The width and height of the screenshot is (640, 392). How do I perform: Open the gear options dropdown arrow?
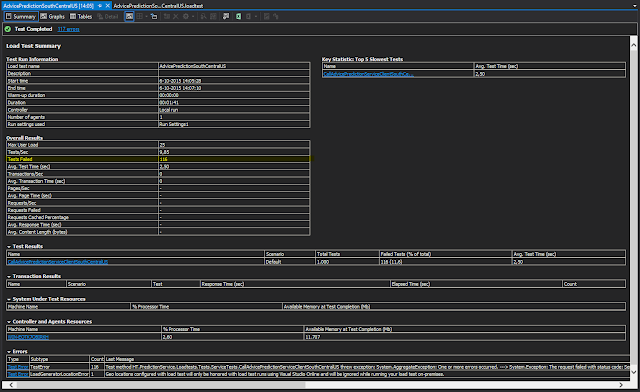pyautogui.click(x=193, y=16)
